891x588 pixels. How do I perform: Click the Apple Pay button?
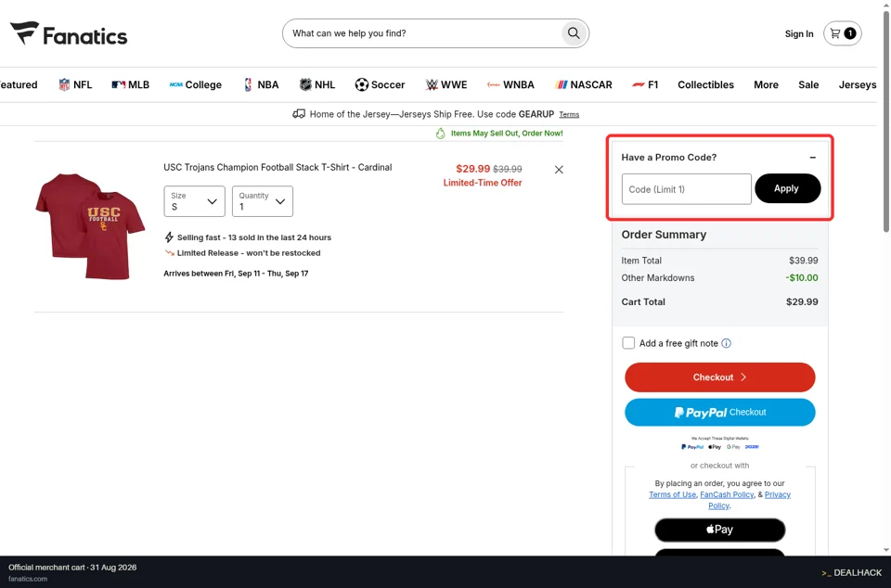[x=720, y=530]
